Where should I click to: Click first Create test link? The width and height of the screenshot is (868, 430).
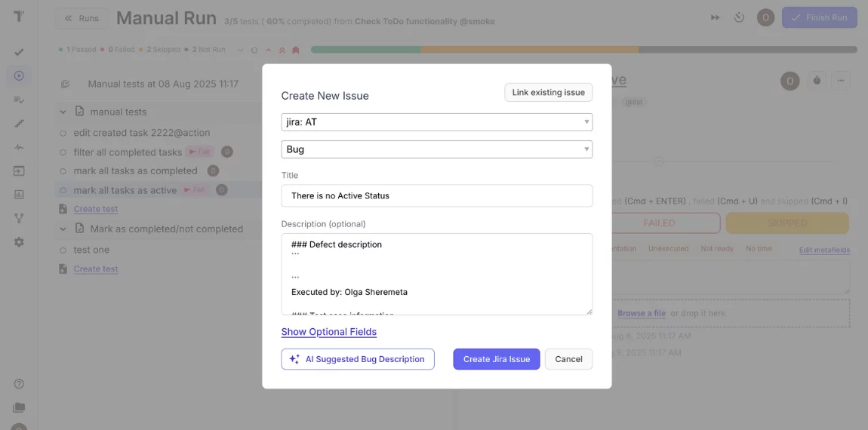[x=96, y=209]
